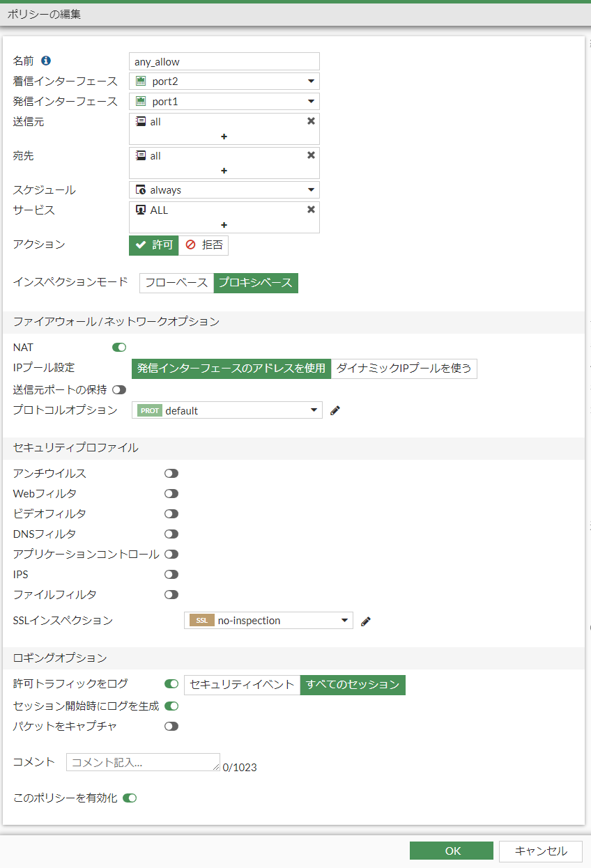This screenshot has height=868, width=591.
Task: Disable the NAT toggle
Action: [x=119, y=347]
